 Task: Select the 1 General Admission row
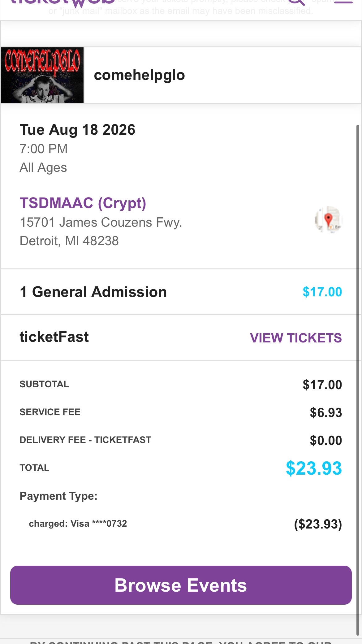pos(181,292)
